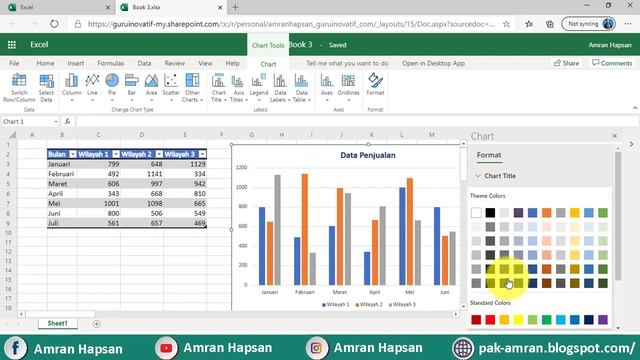This screenshot has height=360, width=640.
Task: Open Gridlines options
Action: coord(348,87)
